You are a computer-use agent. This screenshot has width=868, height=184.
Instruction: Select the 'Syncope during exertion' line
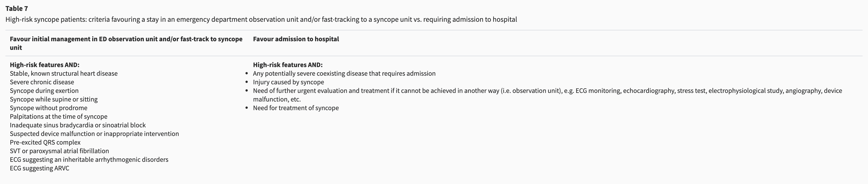pyautogui.click(x=44, y=90)
